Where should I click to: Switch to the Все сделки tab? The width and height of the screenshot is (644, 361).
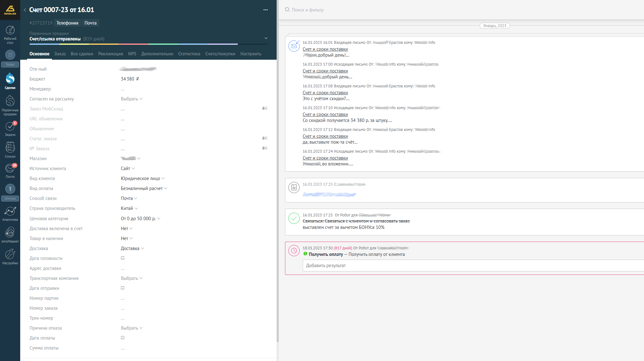pyautogui.click(x=82, y=54)
